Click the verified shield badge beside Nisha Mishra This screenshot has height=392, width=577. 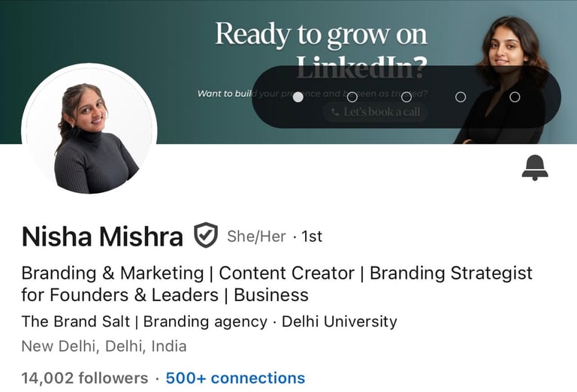pos(206,235)
